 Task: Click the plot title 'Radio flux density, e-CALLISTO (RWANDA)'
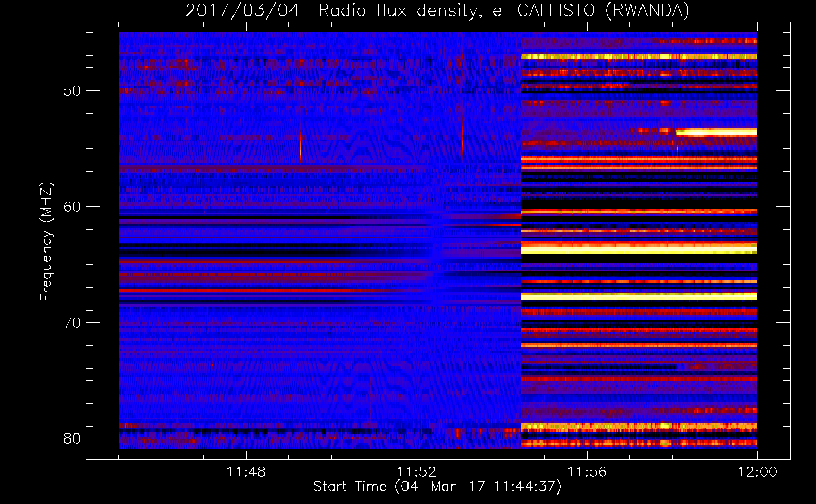tap(504, 10)
